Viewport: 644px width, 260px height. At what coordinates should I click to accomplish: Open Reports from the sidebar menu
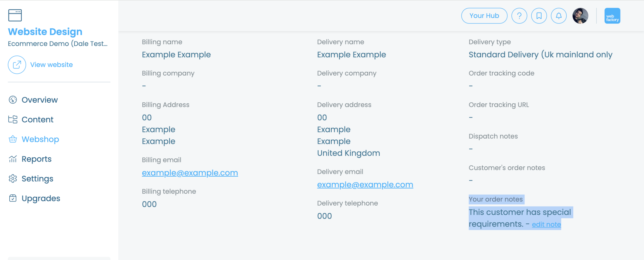[x=36, y=159]
